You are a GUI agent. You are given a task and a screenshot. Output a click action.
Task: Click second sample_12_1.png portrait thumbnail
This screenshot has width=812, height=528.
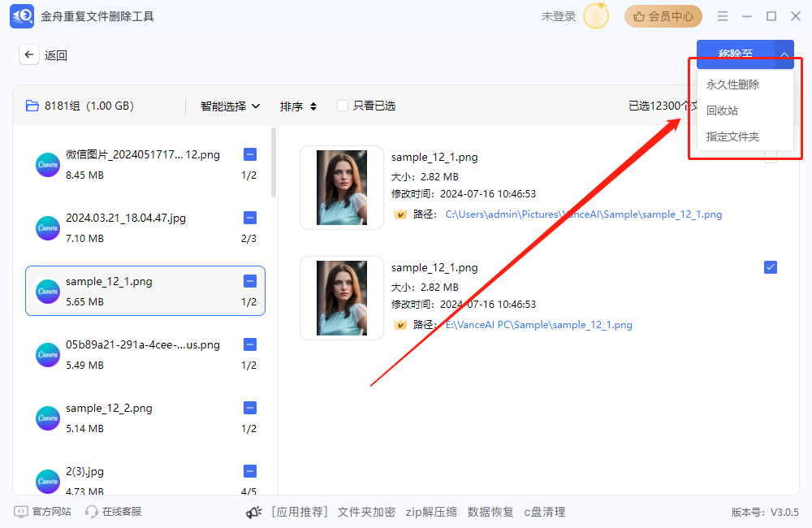click(342, 298)
